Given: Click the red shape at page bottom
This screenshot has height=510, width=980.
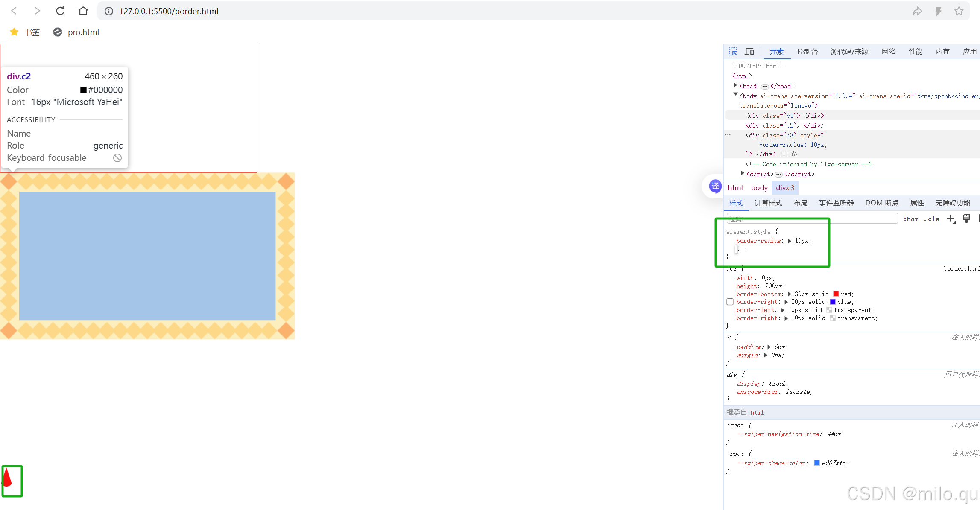Looking at the screenshot, I should click(x=7, y=477).
